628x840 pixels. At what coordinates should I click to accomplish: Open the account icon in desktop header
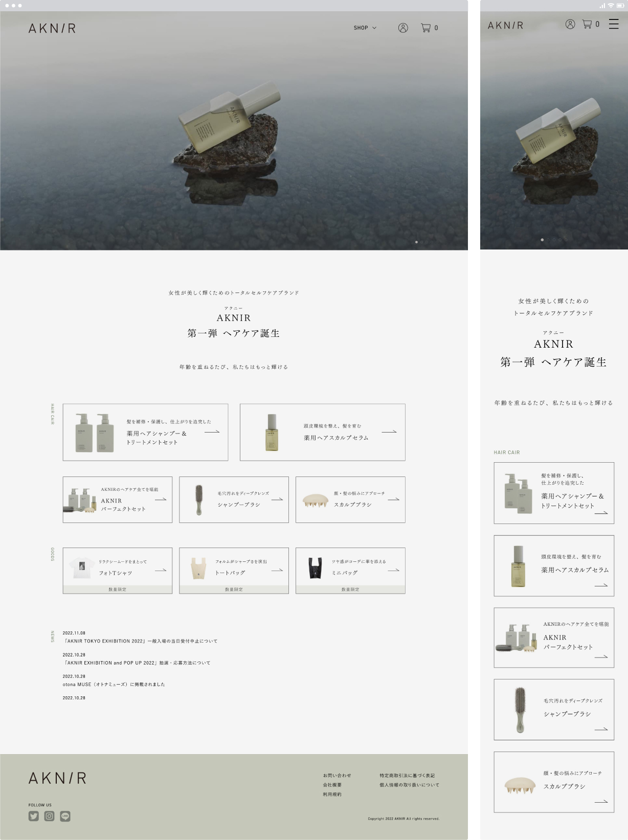point(403,28)
